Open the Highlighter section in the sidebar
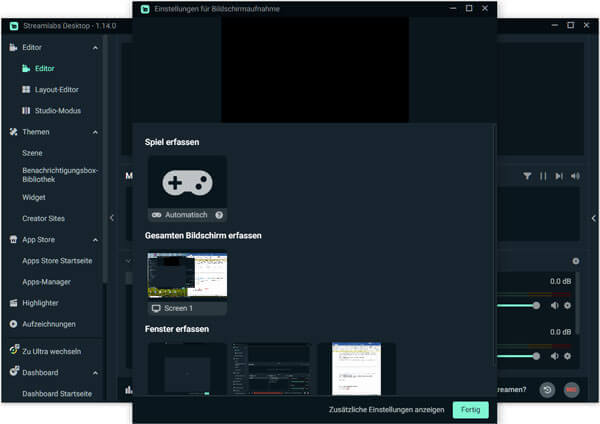600x424 pixels. 40,302
